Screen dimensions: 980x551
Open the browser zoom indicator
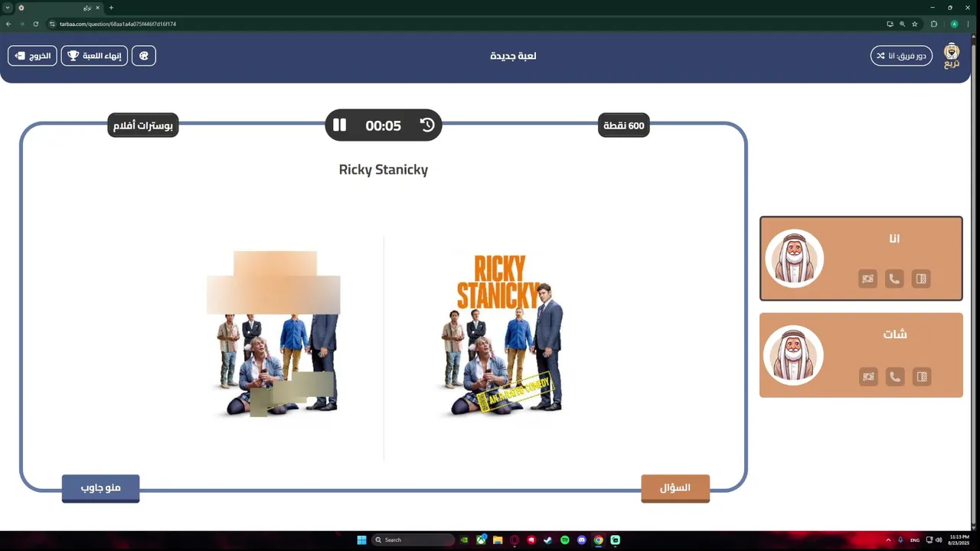[x=902, y=24]
